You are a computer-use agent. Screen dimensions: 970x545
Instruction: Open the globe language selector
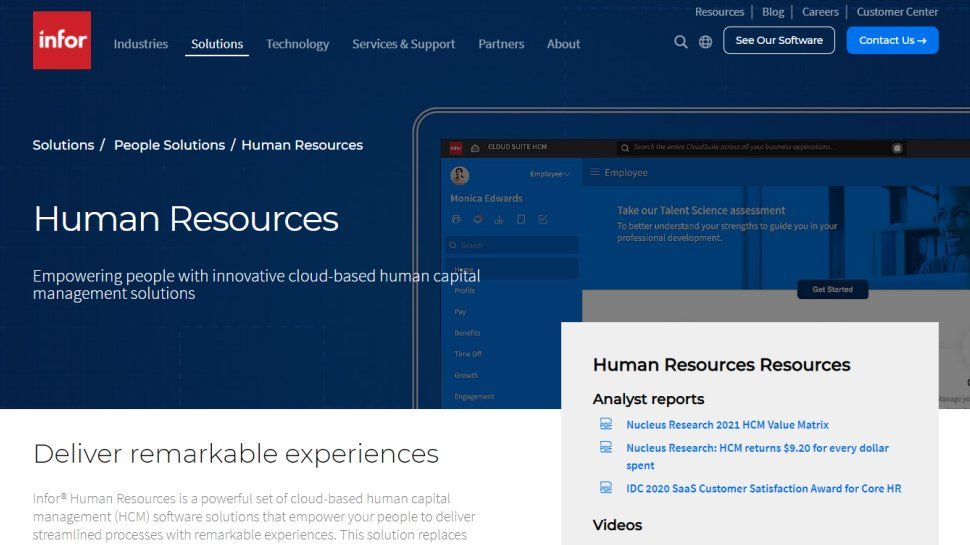(x=705, y=41)
